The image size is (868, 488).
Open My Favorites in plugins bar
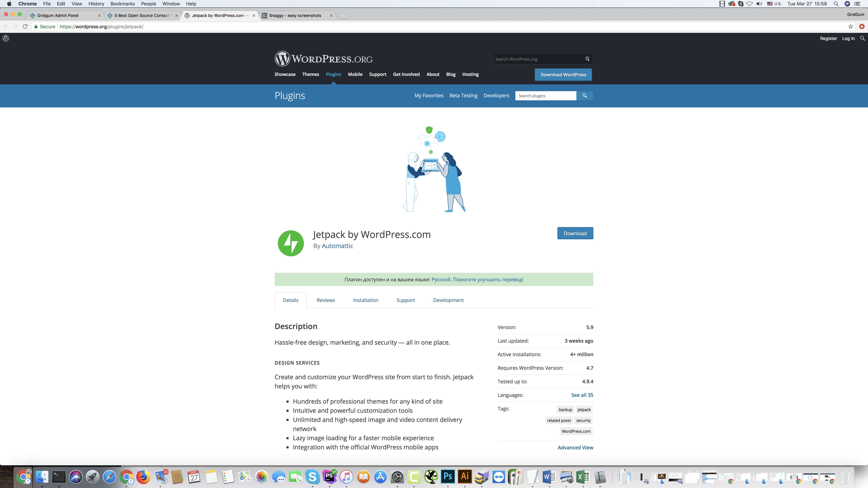pyautogui.click(x=429, y=96)
